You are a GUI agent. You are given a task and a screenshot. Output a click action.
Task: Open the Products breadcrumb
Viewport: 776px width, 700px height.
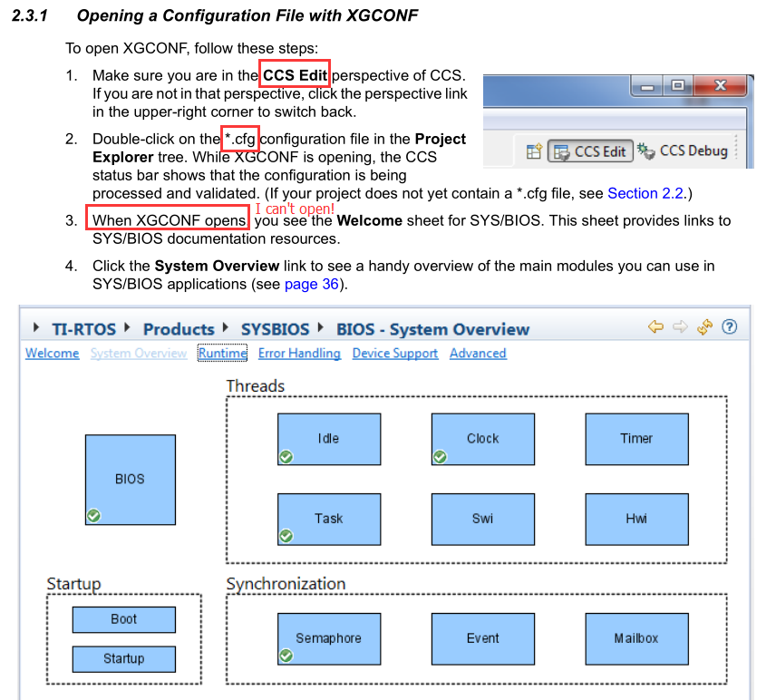pyautogui.click(x=179, y=329)
